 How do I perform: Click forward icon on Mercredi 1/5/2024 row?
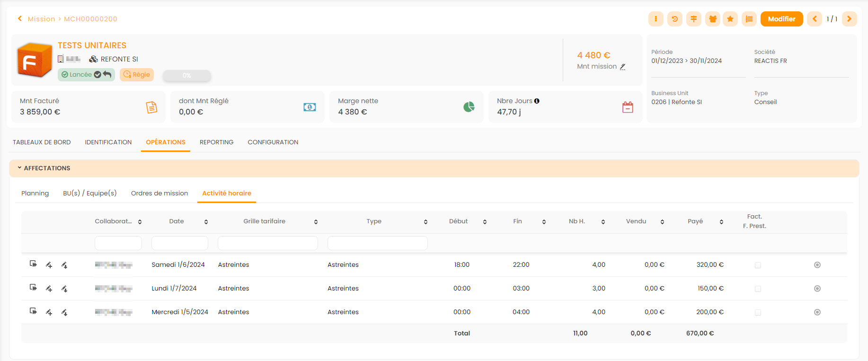click(33, 311)
